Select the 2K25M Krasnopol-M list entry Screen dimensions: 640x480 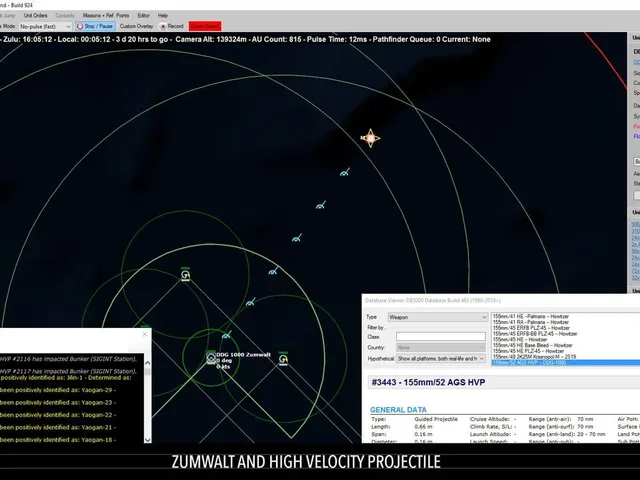(534, 356)
